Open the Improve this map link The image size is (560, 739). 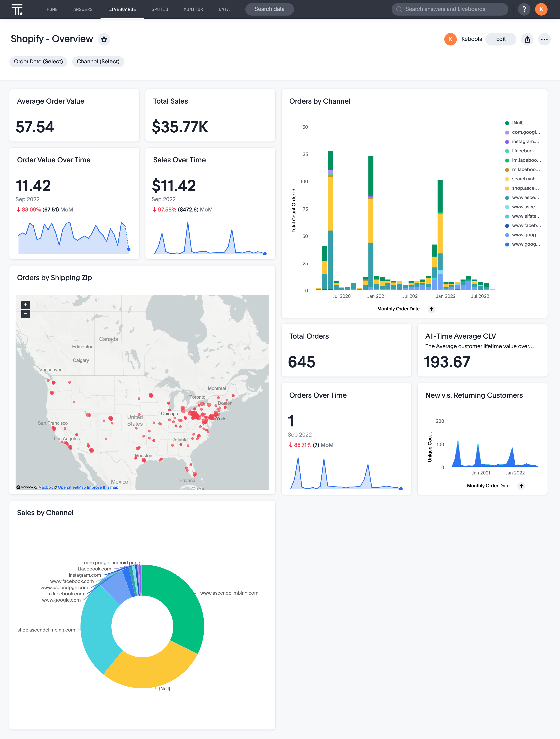[103, 487]
